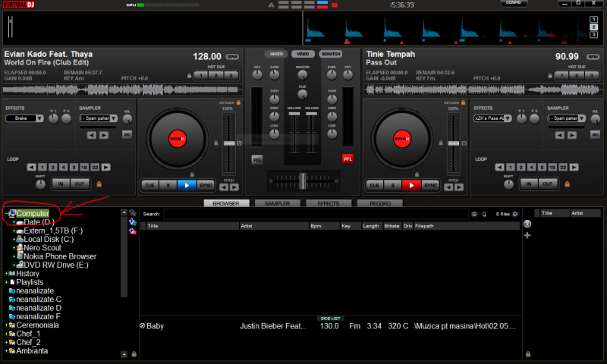Click the left deck BPM button

[231, 56]
